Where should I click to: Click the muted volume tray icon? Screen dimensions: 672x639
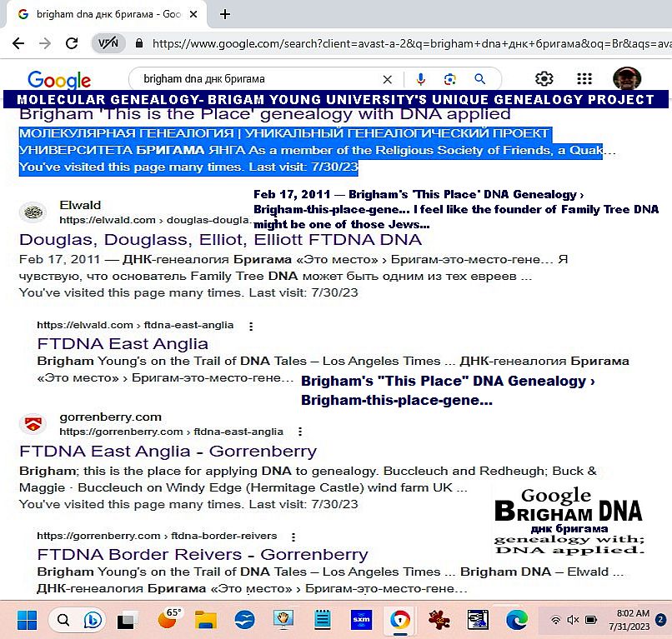click(x=573, y=620)
